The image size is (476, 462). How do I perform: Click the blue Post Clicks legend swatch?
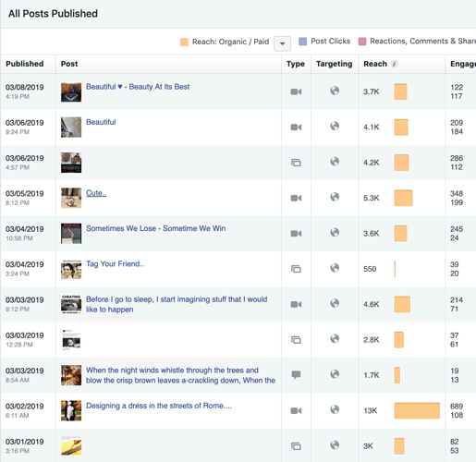click(303, 42)
